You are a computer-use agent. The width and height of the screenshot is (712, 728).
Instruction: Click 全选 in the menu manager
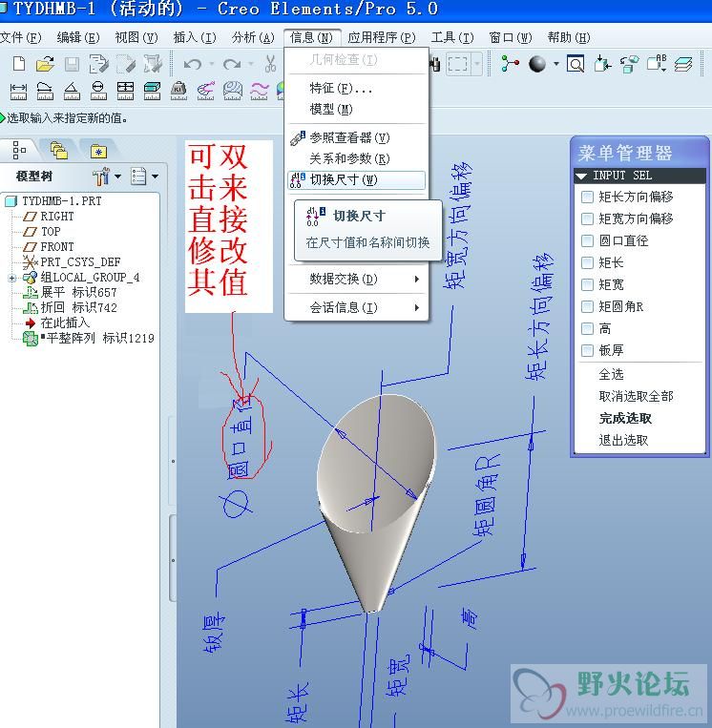tap(611, 374)
